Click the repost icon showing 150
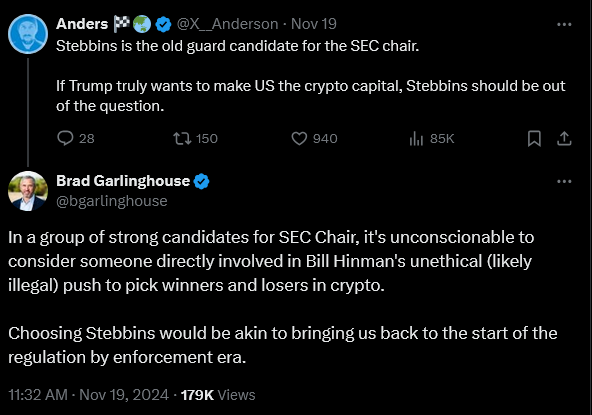Screen dimensions: 592x415 182,139
